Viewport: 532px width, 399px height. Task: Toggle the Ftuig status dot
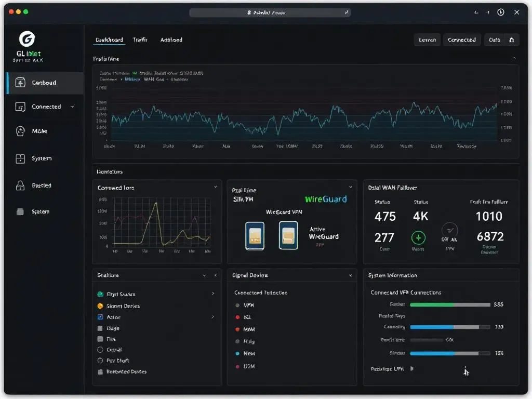[x=237, y=341]
